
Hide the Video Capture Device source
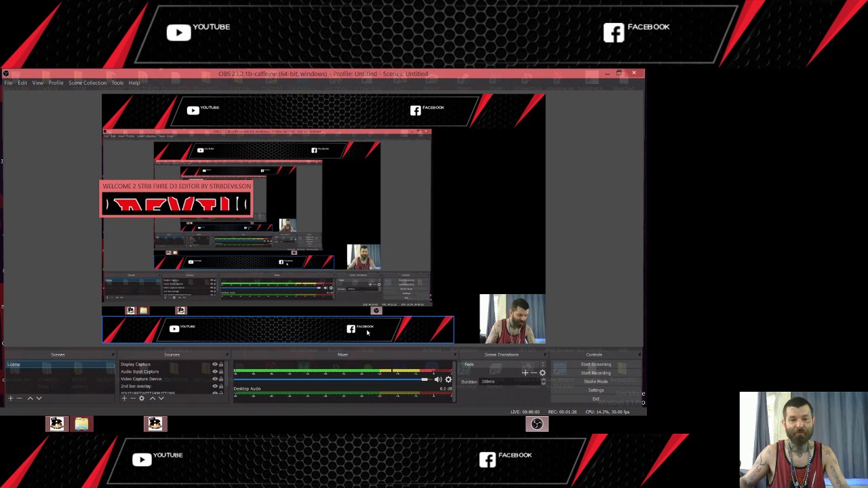tap(215, 379)
